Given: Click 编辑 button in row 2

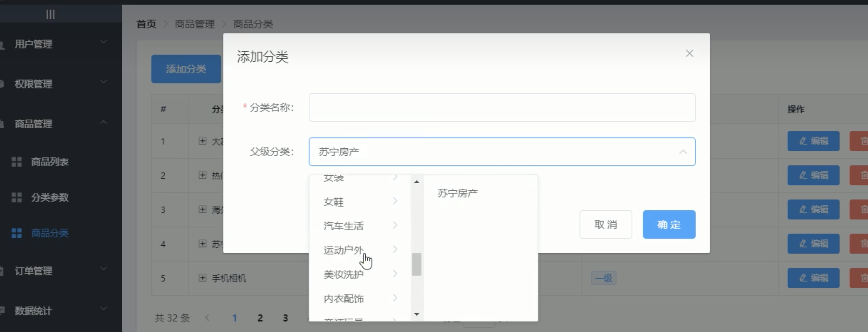Looking at the screenshot, I should 814,175.
